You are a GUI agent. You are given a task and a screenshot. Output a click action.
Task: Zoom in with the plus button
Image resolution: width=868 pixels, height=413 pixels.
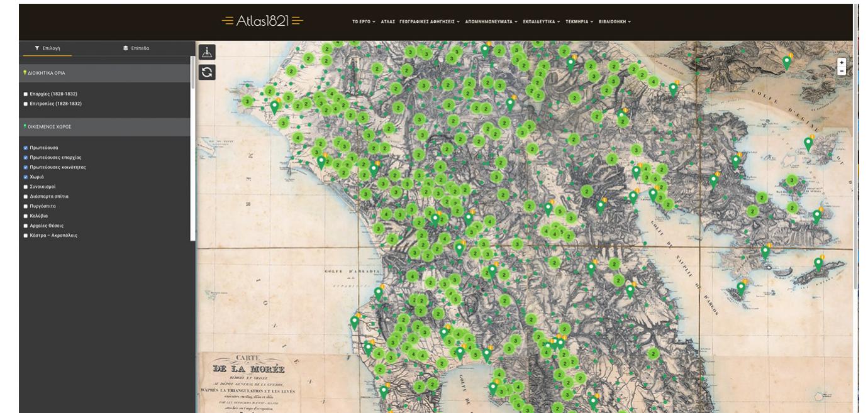coord(842,62)
